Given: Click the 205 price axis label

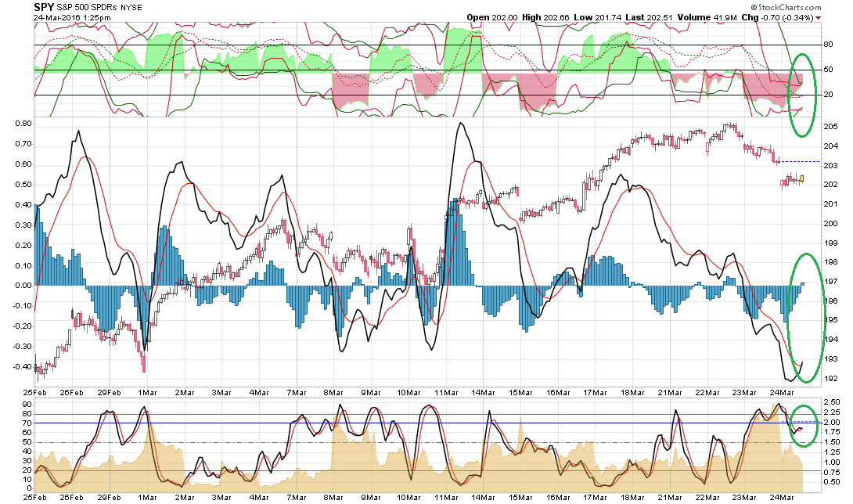Looking at the screenshot, I should (x=830, y=126).
